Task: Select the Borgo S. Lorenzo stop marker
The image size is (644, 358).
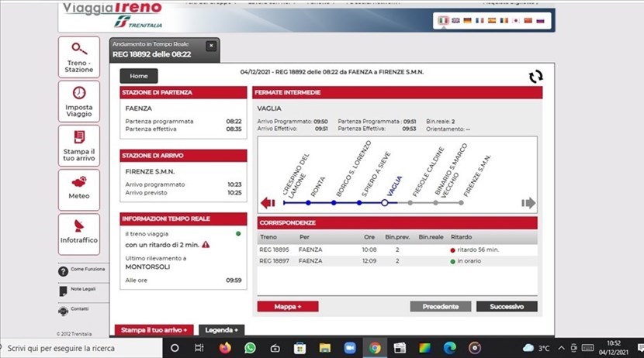Action: click(x=334, y=202)
